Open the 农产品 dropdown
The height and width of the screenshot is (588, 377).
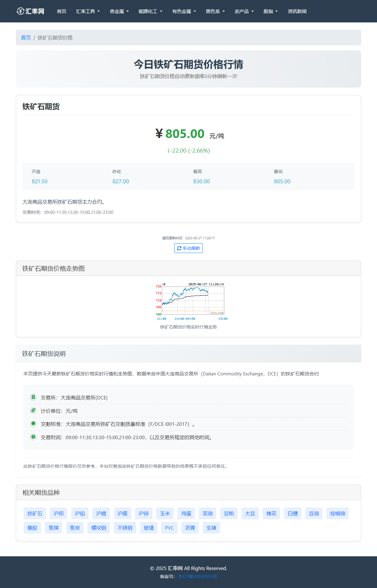click(x=244, y=11)
